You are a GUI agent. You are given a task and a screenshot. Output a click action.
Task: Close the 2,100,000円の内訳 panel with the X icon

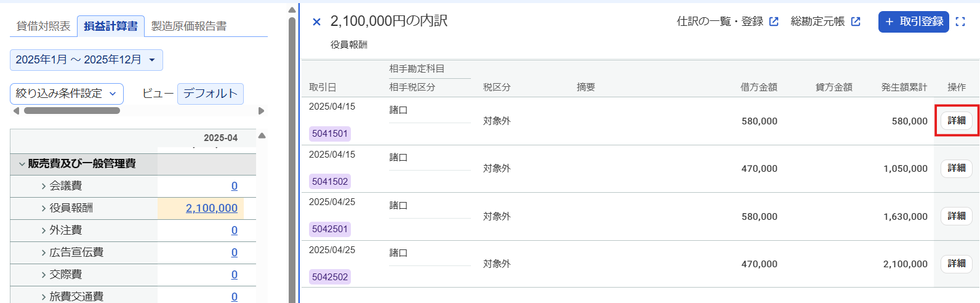[316, 22]
